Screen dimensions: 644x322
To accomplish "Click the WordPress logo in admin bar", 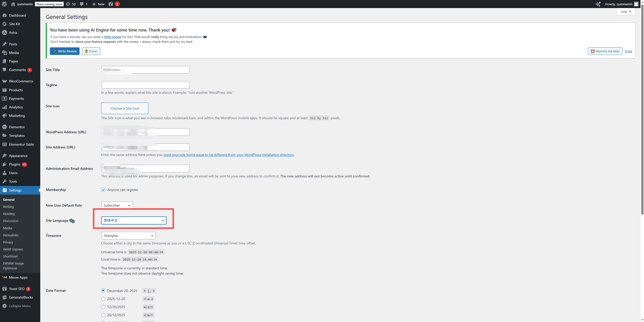I will [x=4, y=4].
